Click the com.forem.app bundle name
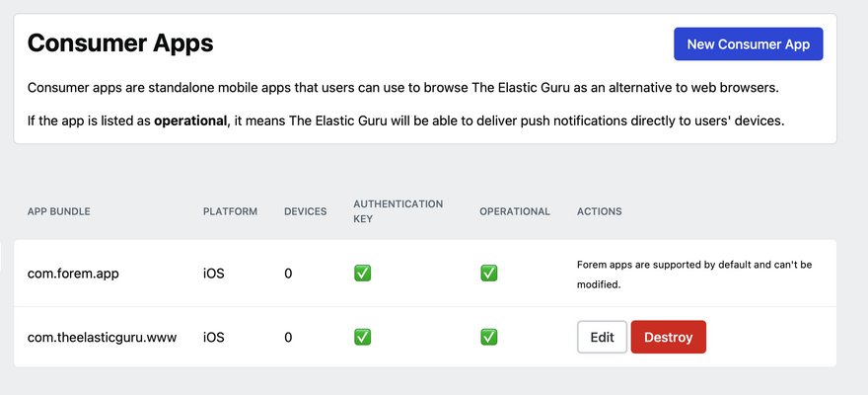 point(73,274)
